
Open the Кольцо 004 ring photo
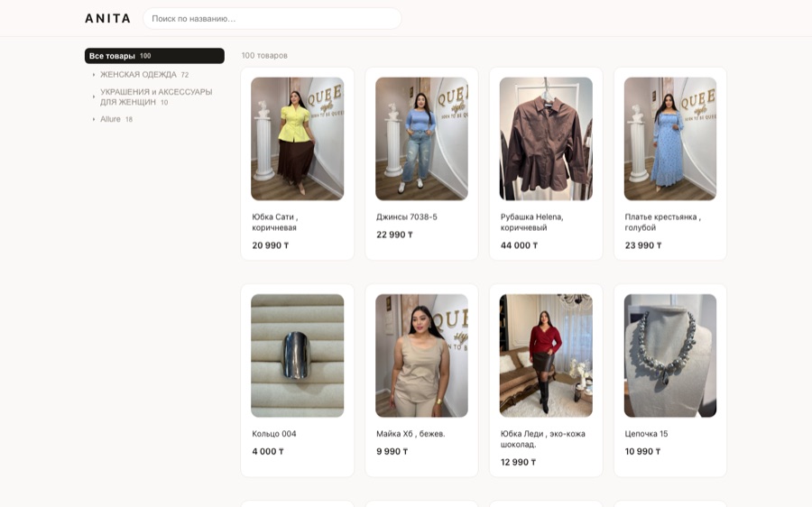coord(297,355)
